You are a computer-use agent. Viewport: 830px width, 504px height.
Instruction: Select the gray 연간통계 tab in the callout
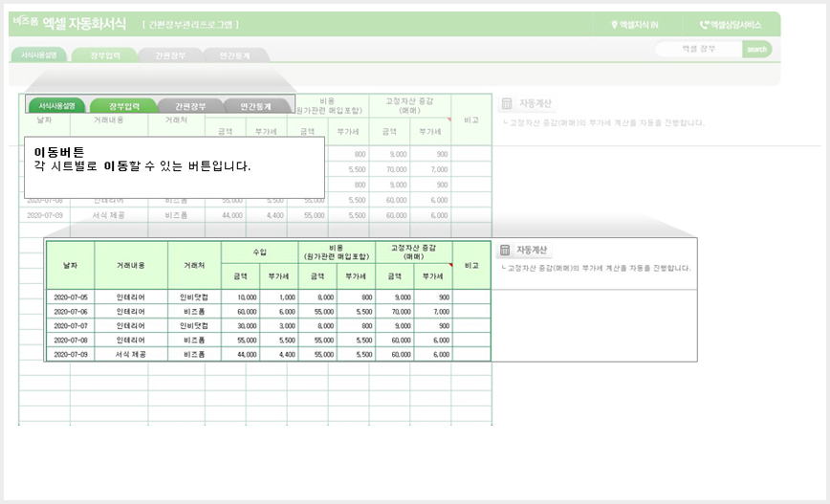pyautogui.click(x=256, y=106)
